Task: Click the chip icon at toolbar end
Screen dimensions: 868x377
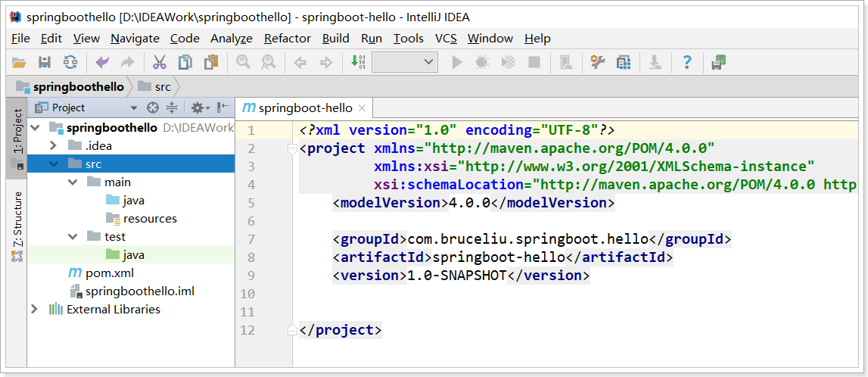Action: 719,62
